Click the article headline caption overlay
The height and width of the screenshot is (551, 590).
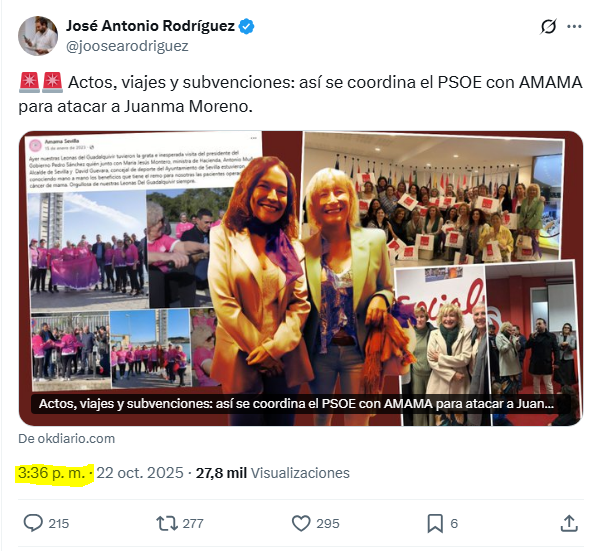point(296,403)
